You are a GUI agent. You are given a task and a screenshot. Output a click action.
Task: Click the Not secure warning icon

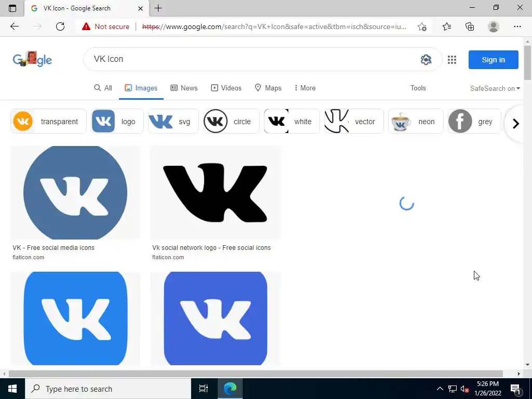(x=86, y=26)
